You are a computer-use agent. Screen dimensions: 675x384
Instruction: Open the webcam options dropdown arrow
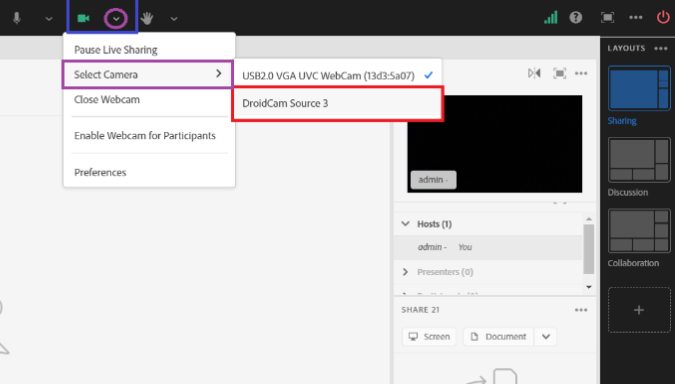pyautogui.click(x=116, y=19)
